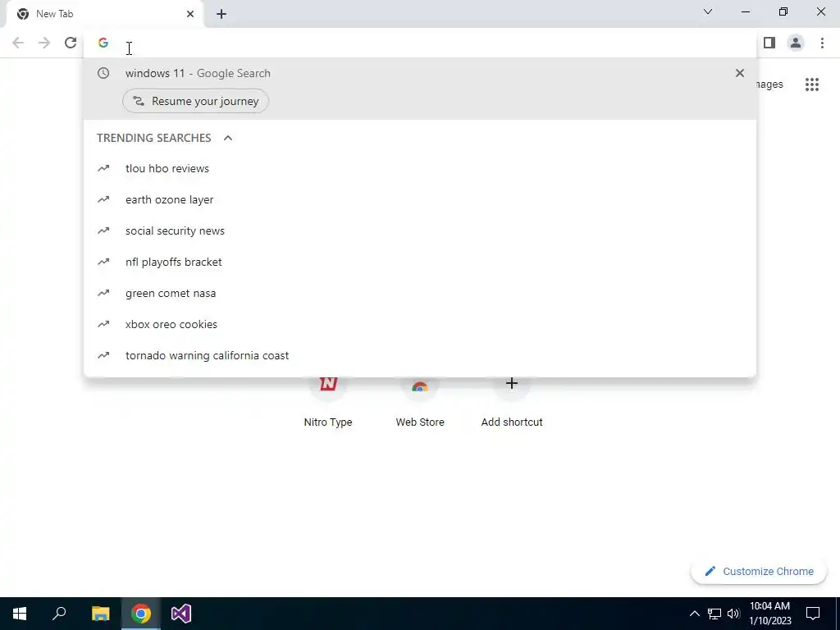The height and width of the screenshot is (630, 840).
Task: Open the side panel icon
Action: (x=769, y=43)
